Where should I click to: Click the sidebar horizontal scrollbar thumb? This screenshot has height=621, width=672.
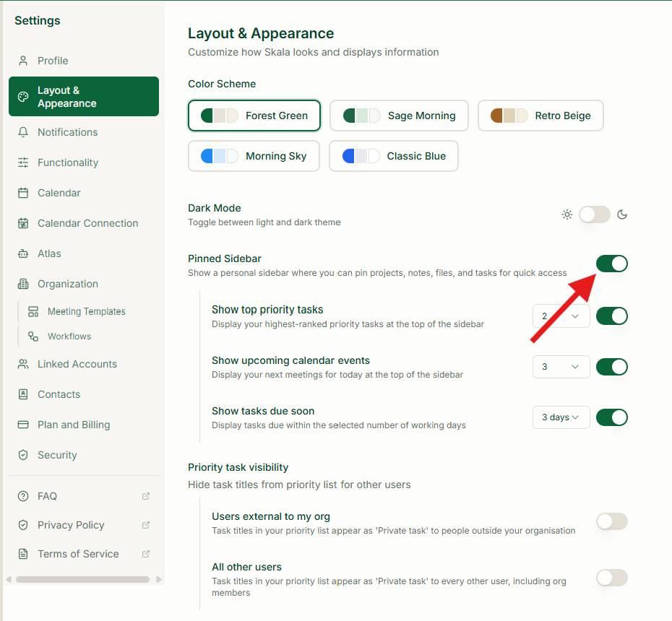(x=82, y=579)
